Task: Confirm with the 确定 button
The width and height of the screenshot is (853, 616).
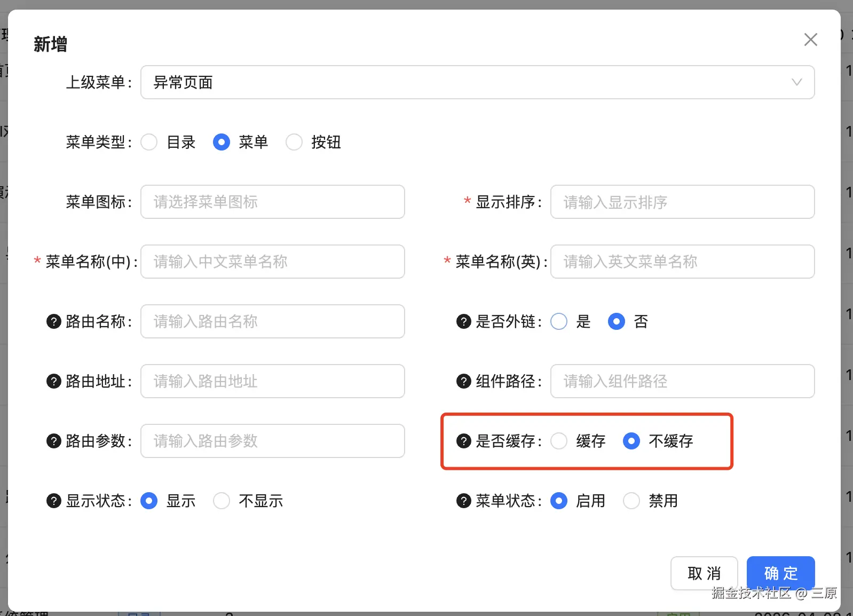Action: pyautogui.click(x=780, y=573)
